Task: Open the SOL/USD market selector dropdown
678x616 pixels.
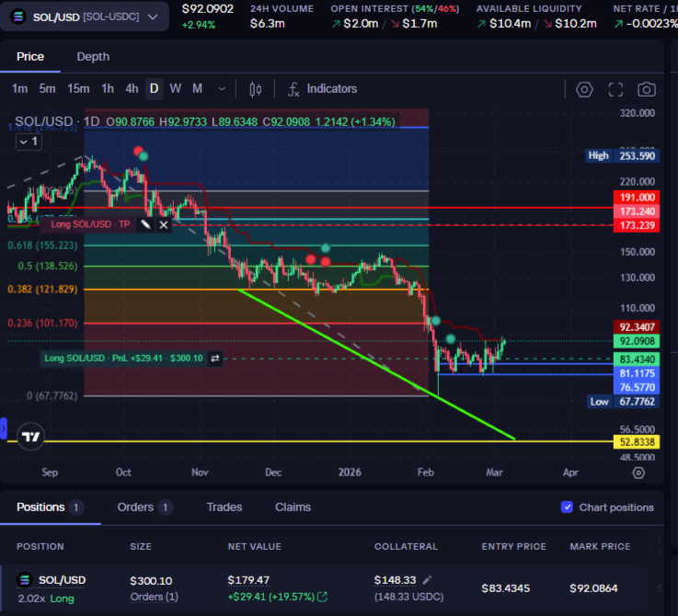Action: point(85,17)
